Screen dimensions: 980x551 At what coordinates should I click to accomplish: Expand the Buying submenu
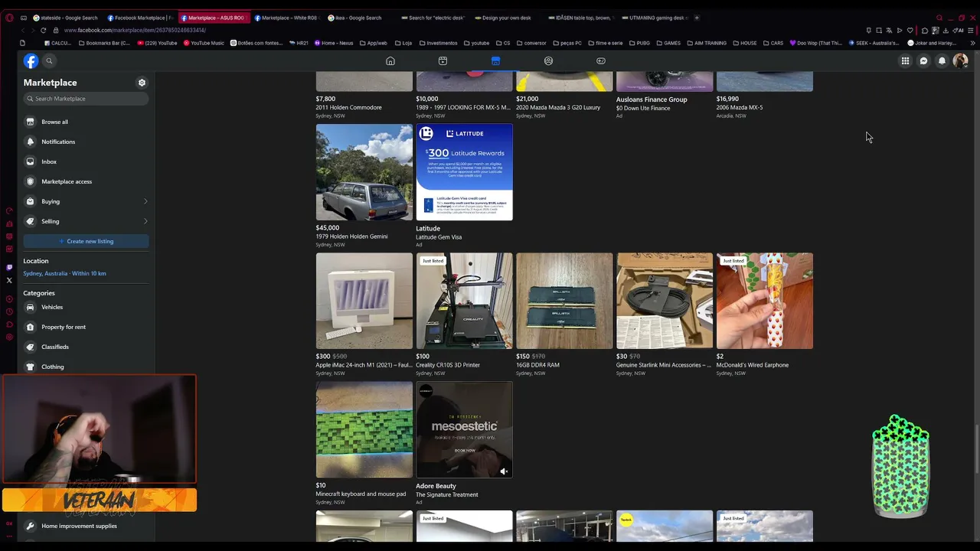[145, 201]
